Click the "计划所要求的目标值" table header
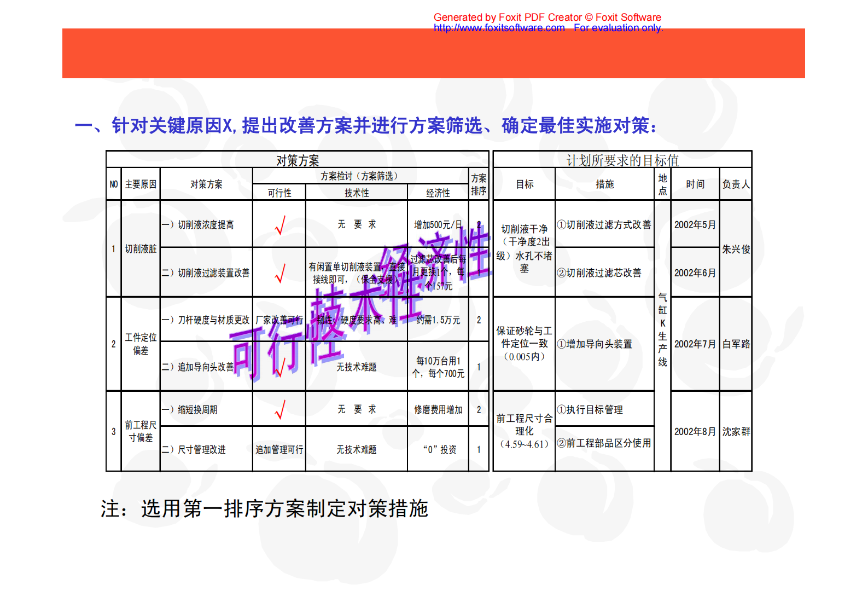Viewport: 868px width, 614px height. (622, 160)
